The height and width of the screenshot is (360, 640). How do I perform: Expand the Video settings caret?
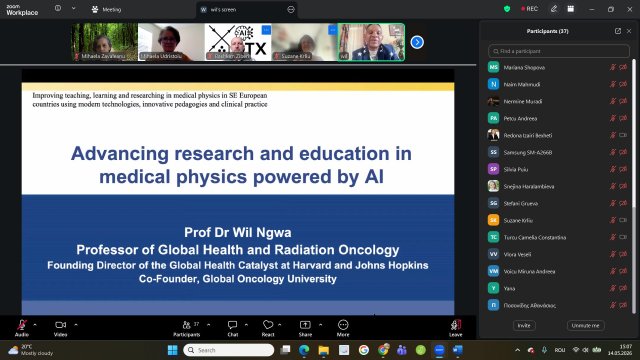click(76, 324)
